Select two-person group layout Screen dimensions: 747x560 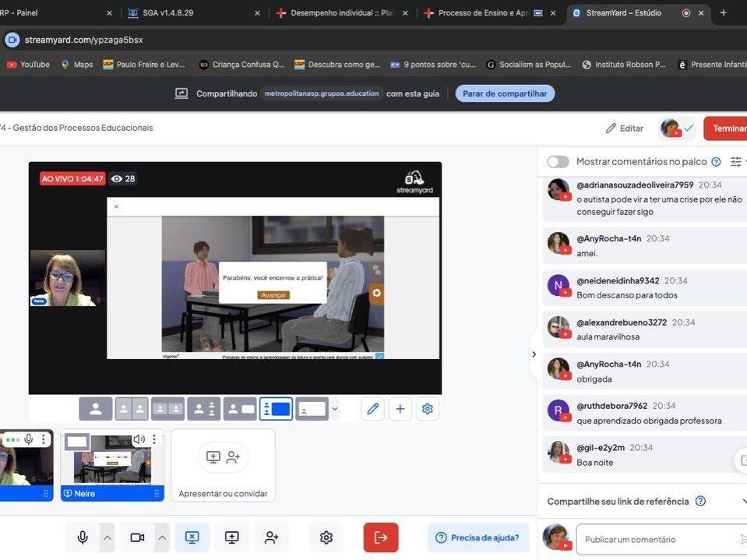point(167,409)
